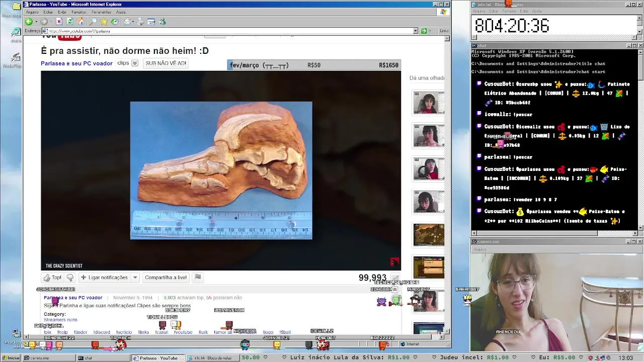Click the SUB NÃO VÊ AD! button
Viewport: 644px width, 362px height.
[x=166, y=63]
